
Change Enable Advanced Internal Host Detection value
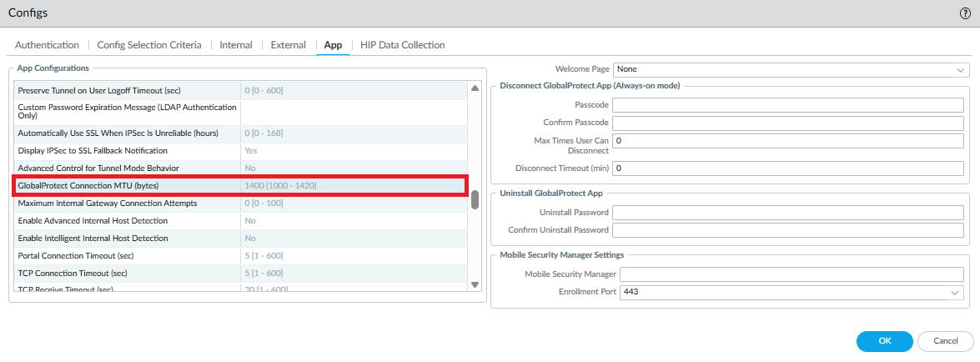coord(353,220)
